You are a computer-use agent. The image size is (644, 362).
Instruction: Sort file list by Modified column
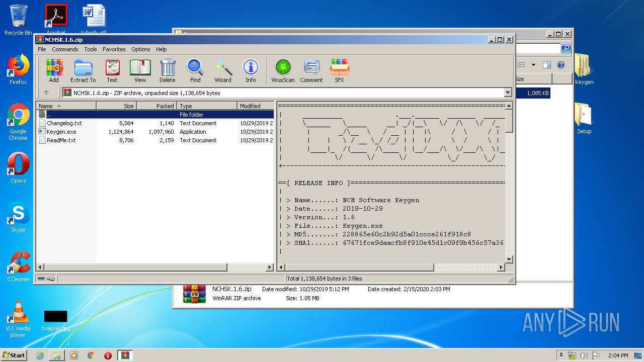tap(256, 106)
